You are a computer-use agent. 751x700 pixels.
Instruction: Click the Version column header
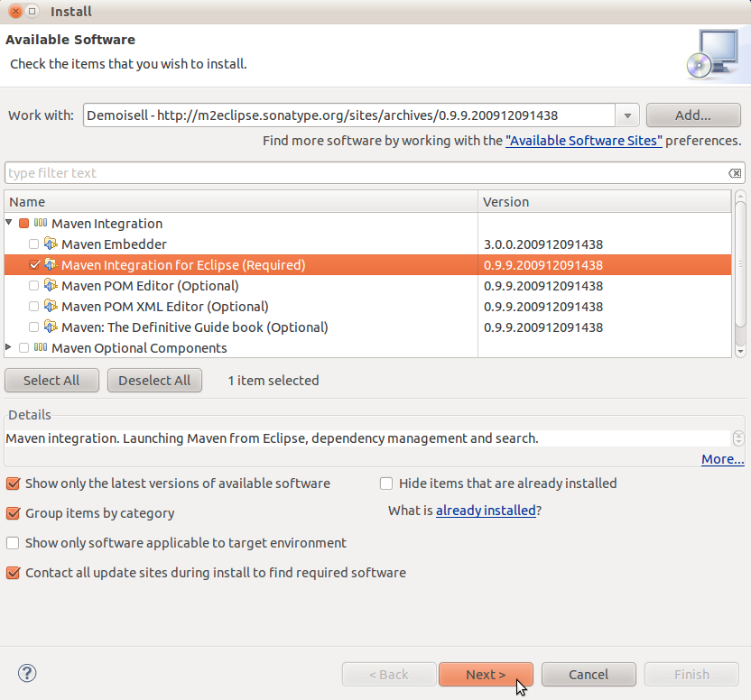(x=603, y=202)
